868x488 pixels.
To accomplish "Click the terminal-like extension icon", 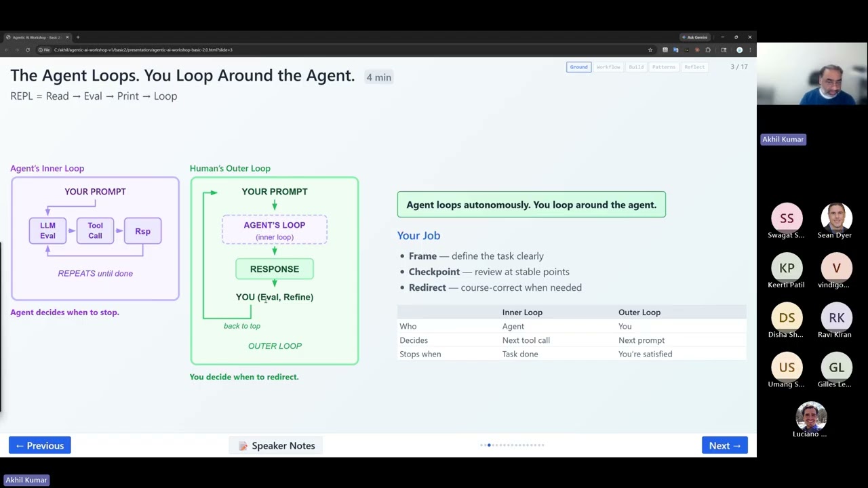I will (686, 50).
